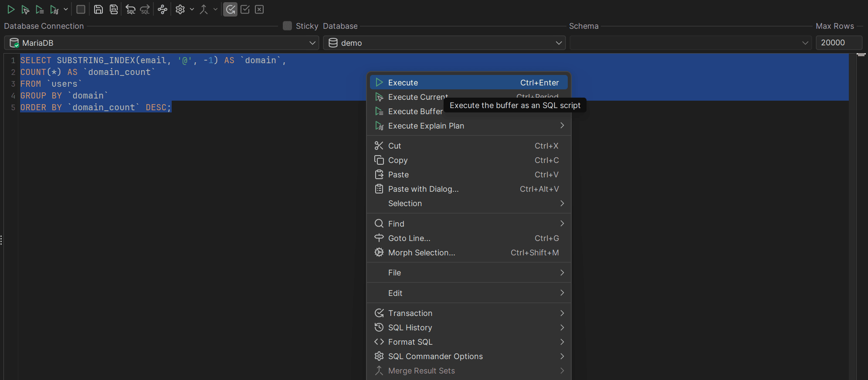Open the Edit submenu
The height and width of the screenshot is (380, 868).
tap(469, 293)
